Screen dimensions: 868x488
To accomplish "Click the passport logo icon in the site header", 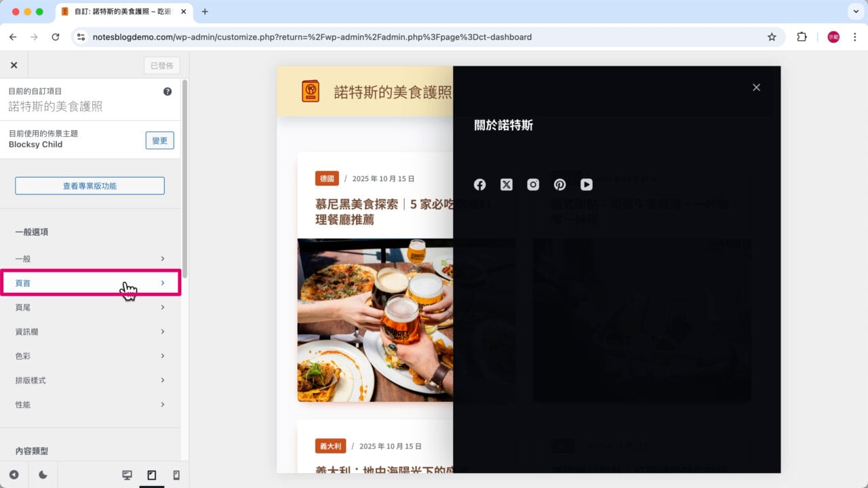I will click(311, 90).
